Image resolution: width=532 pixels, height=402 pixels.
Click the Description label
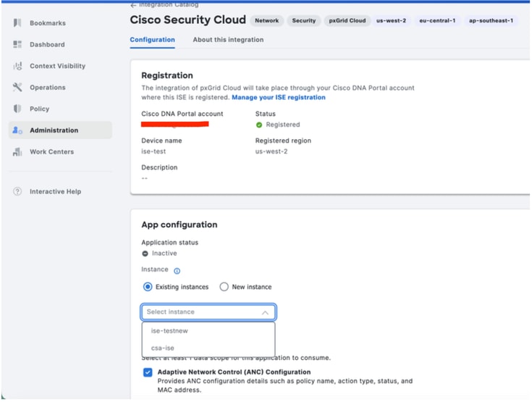[159, 168]
